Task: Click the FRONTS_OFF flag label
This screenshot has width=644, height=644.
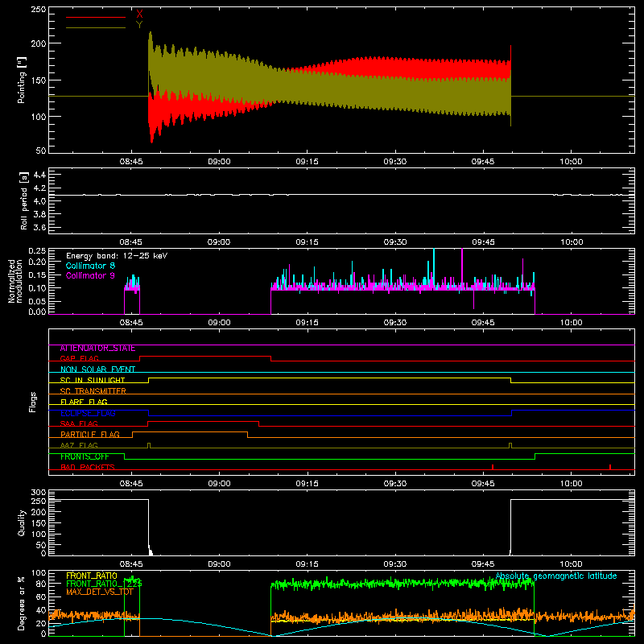Action: pyautogui.click(x=85, y=456)
